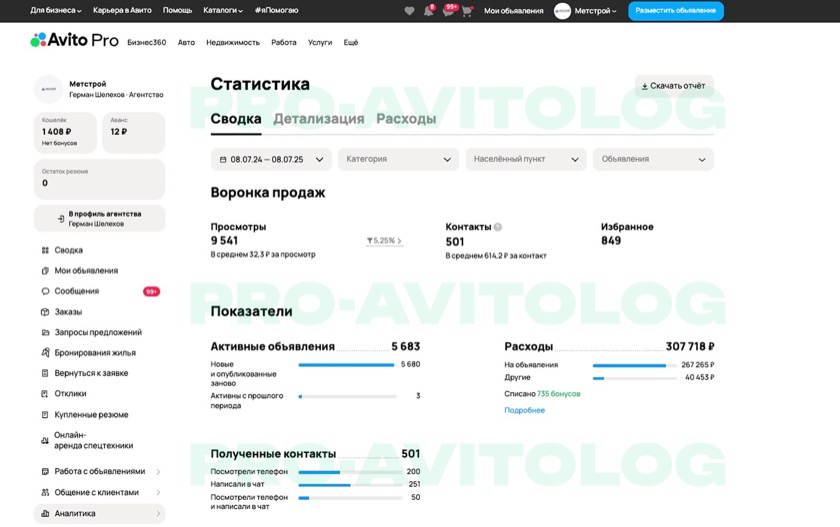Image resolution: width=840 pixels, height=527 pixels.
Task: Open messages chat bubble icon in top bar
Action: pyautogui.click(x=448, y=11)
